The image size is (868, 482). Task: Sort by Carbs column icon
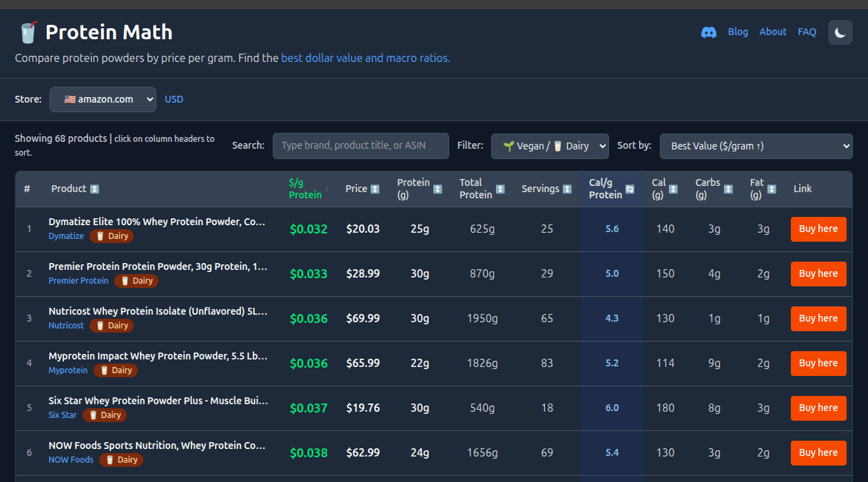728,189
